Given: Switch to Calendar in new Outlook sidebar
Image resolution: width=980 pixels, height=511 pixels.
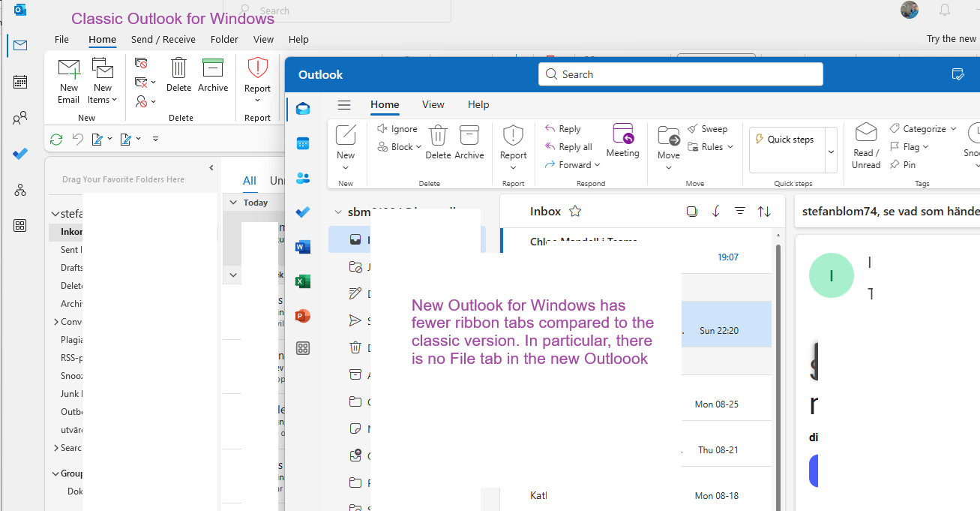Looking at the screenshot, I should (302, 142).
